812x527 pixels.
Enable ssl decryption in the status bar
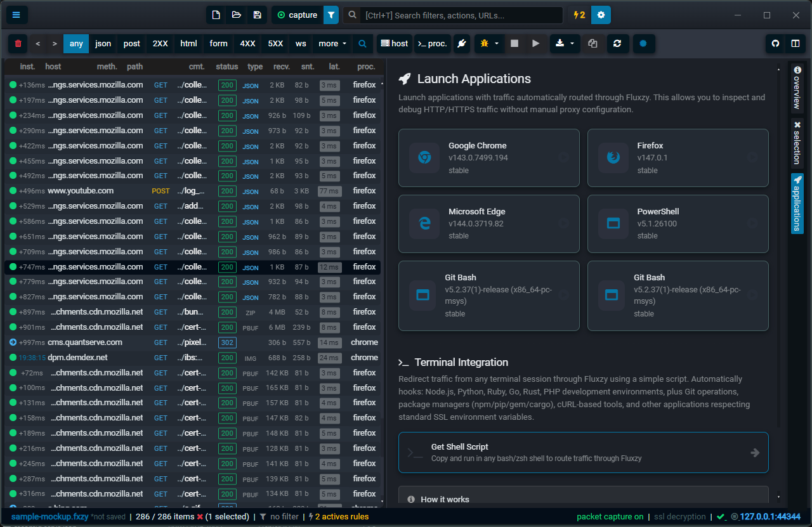pyautogui.click(x=679, y=516)
